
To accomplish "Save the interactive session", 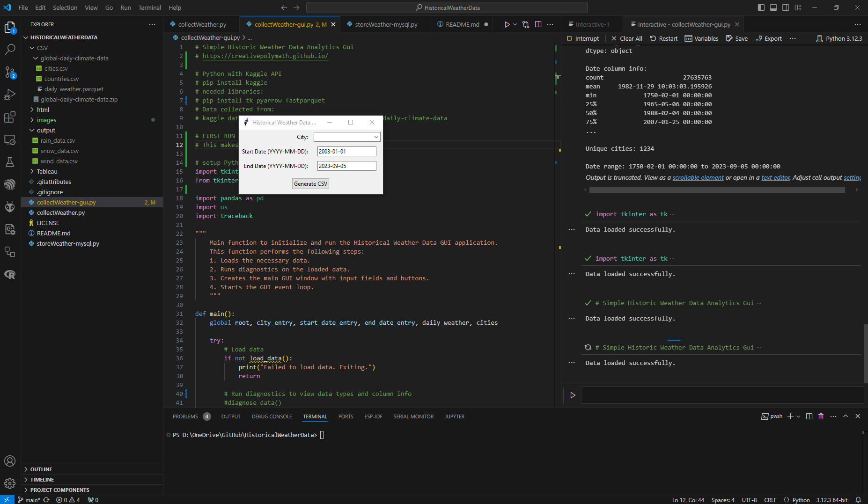I will [737, 38].
